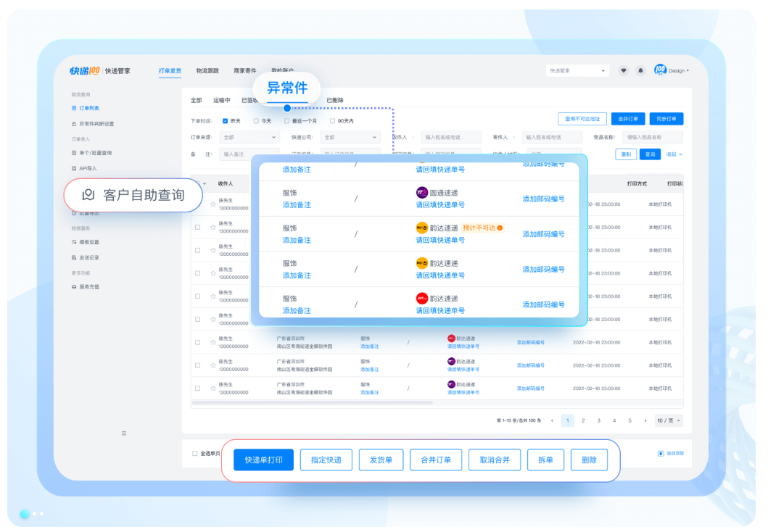Click the 单个/批量查询 sidebar icon

click(x=74, y=153)
